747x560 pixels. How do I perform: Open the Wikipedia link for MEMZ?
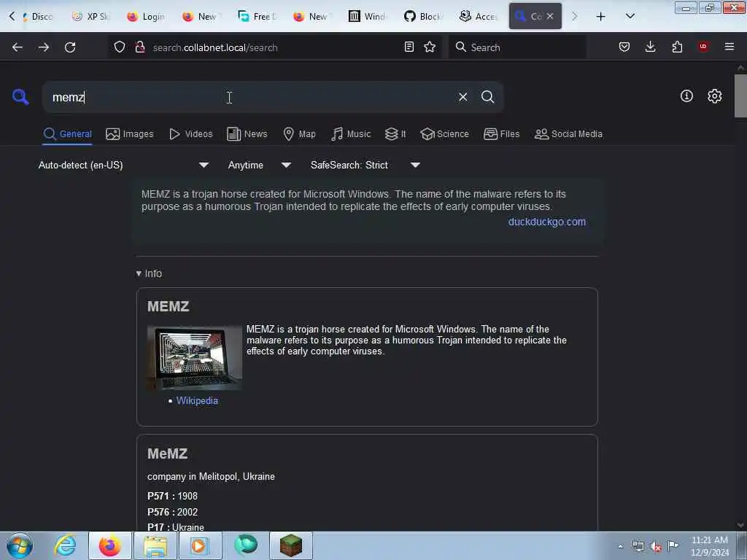coord(197,401)
